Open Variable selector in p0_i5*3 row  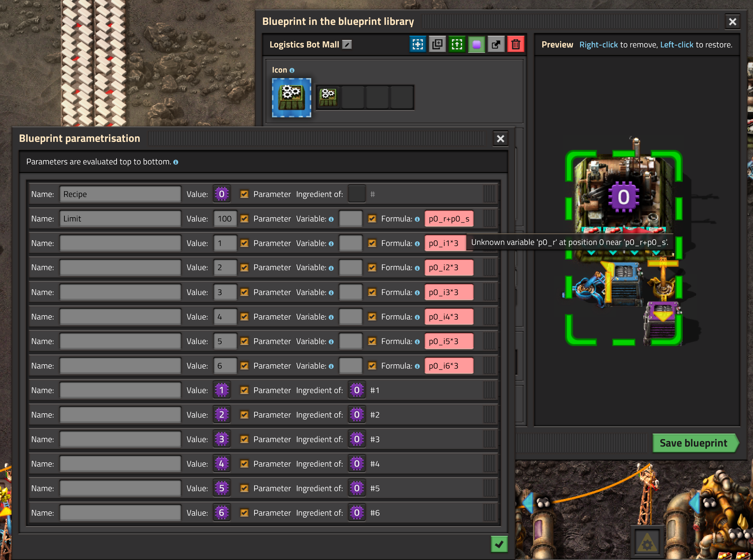pyautogui.click(x=351, y=341)
